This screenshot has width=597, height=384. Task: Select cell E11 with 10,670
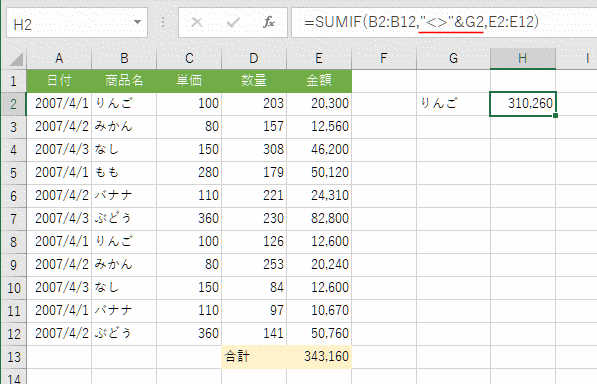pos(319,311)
